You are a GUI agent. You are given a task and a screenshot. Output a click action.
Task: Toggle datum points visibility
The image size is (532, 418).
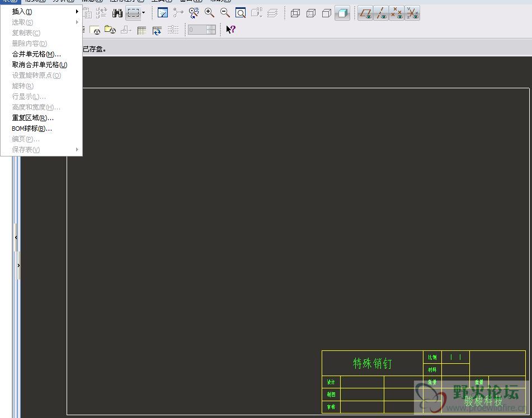pyautogui.click(x=397, y=13)
